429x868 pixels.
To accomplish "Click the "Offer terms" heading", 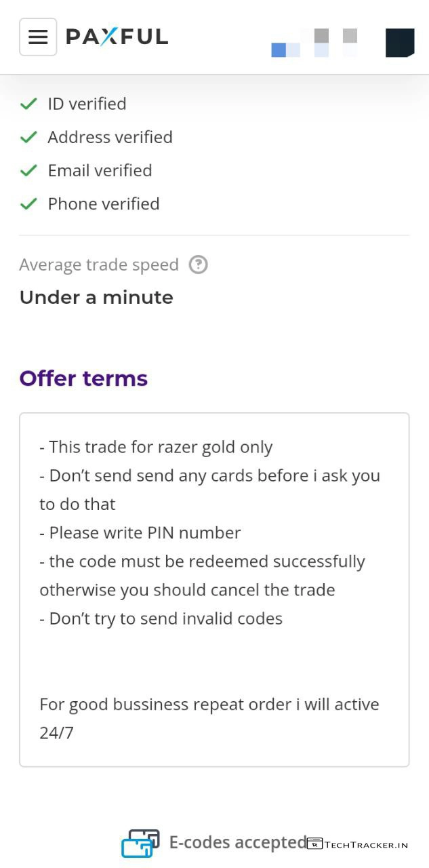I will [x=83, y=378].
